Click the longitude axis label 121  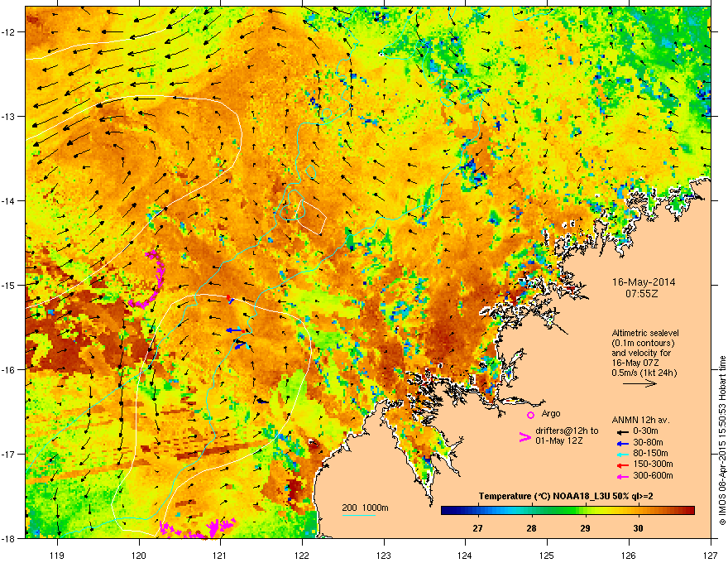[x=220, y=555]
